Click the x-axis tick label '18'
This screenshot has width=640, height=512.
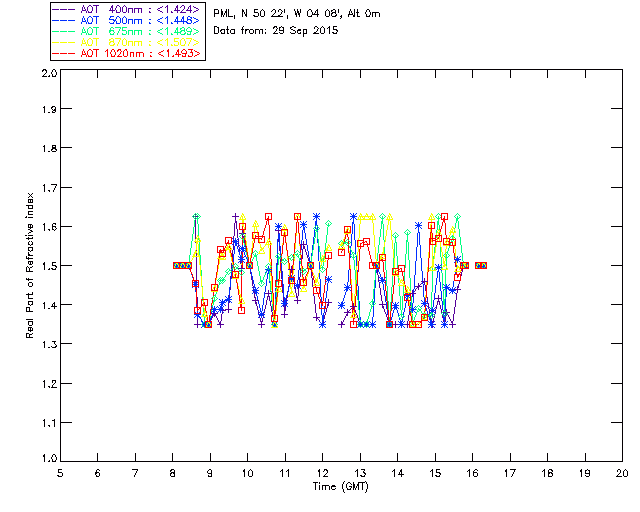(547, 473)
